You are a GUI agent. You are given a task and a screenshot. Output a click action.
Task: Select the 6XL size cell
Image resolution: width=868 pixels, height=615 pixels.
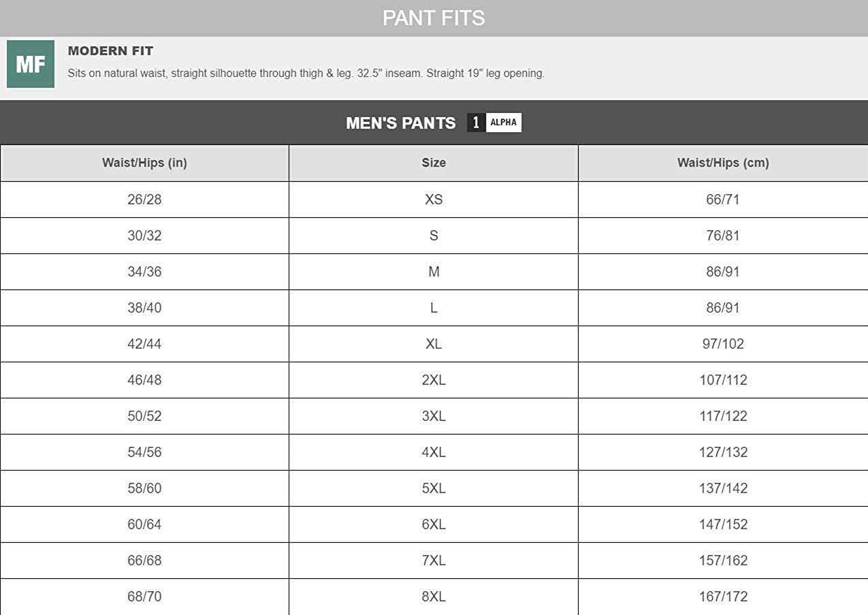[434, 524]
